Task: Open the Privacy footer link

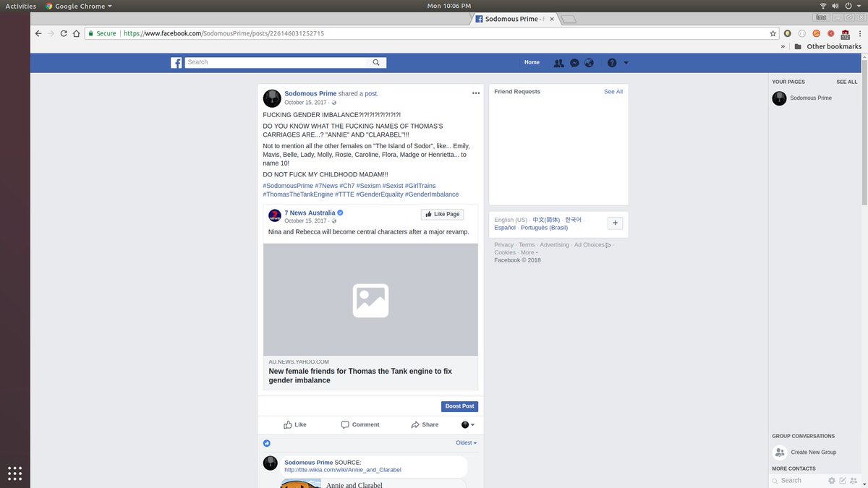Action: coord(504,245)
